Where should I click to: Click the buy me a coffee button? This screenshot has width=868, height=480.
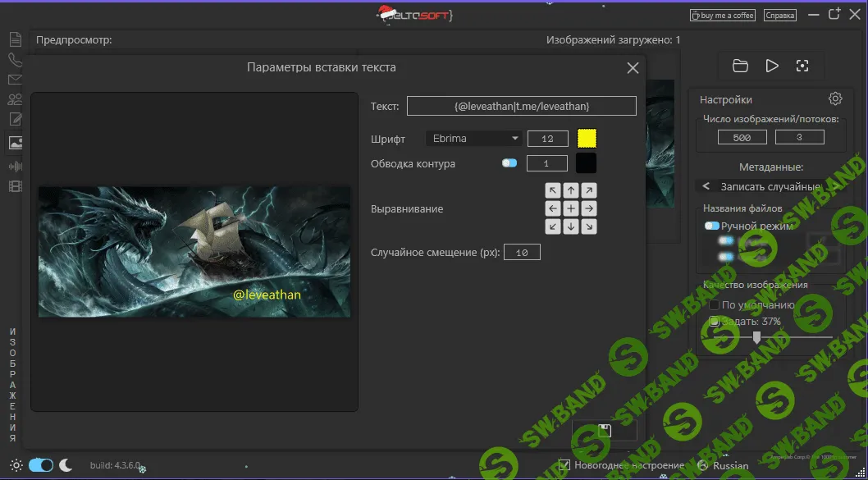[x=723, y=16]
